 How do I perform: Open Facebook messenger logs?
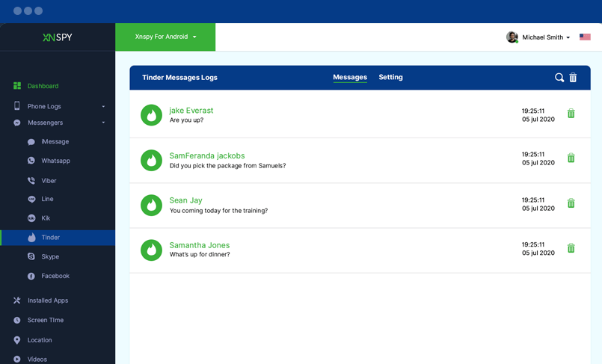click(x=55, y=276)
